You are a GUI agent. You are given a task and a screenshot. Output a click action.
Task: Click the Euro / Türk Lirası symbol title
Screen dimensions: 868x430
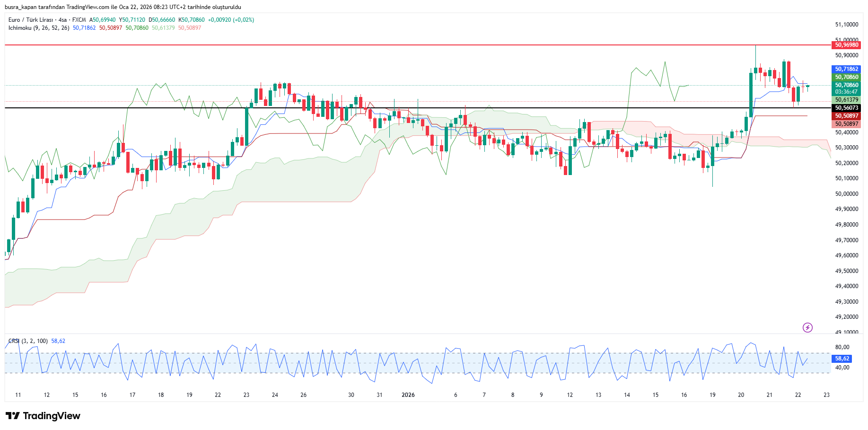31,20
